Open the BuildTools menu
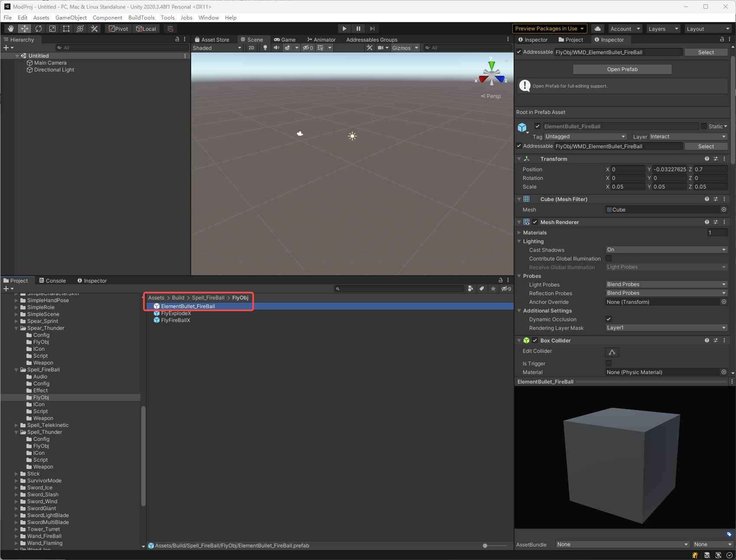The image size is (736, 560). coord(141,18)
